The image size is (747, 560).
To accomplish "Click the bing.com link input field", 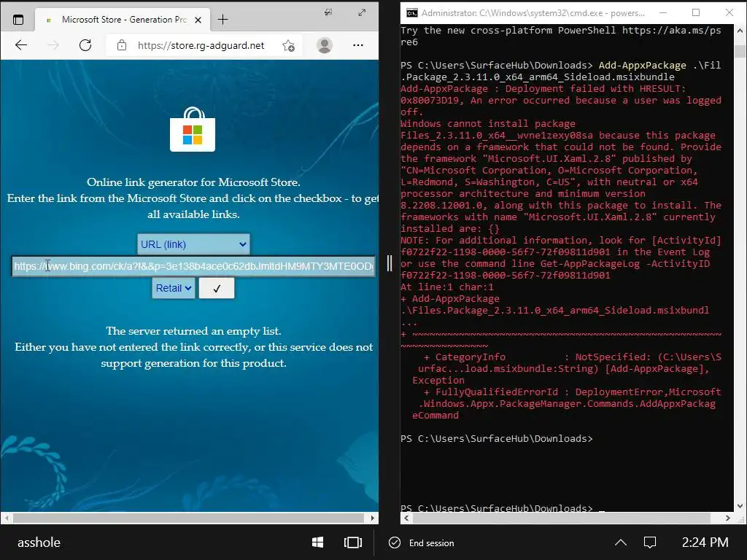I will 193,266.
